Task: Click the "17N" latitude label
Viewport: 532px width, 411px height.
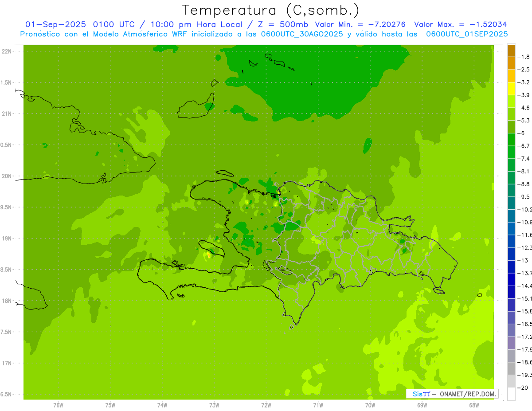Action: (x=7, y=363)
